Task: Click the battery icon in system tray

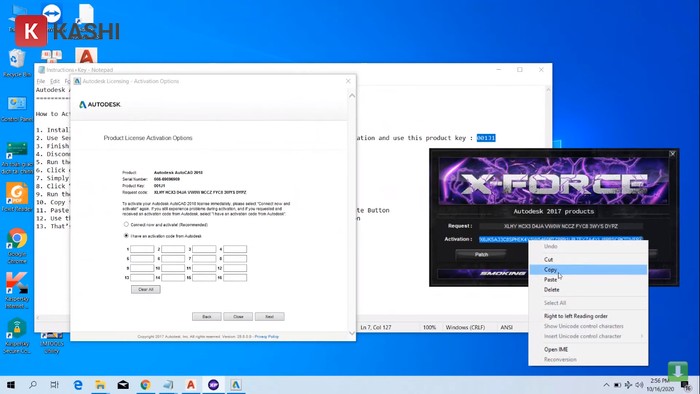Action: 617,385
